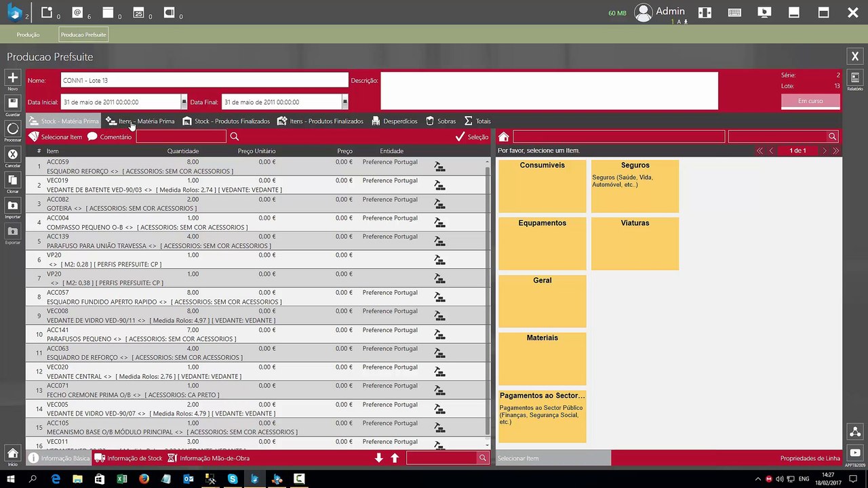Click the move up arrow below item list

click(395, 458)
